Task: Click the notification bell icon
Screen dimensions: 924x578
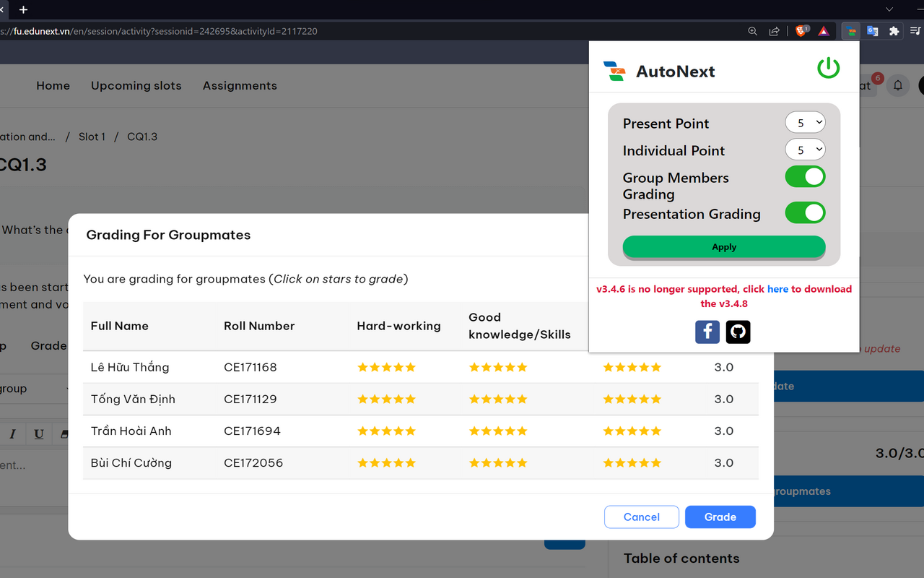Action: coord(898,85)
